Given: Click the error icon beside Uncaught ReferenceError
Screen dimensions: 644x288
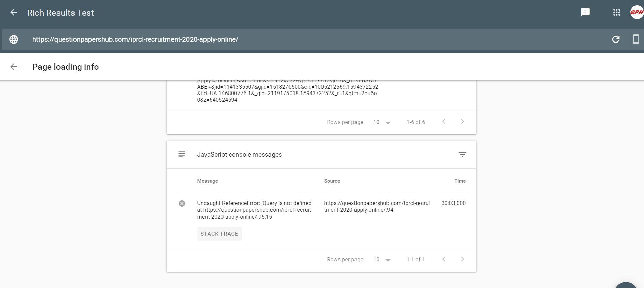Looking at the screenshot, I should 182,203.
